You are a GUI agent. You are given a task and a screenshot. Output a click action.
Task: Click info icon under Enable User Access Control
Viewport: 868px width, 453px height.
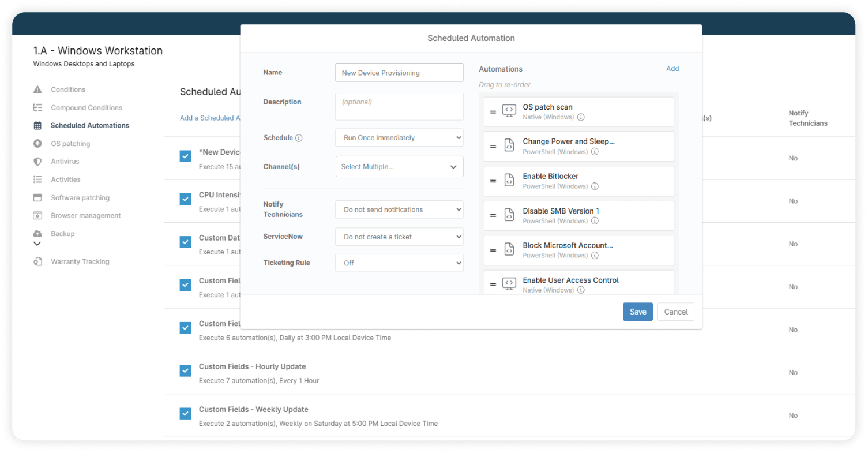(x=581, y=290)
